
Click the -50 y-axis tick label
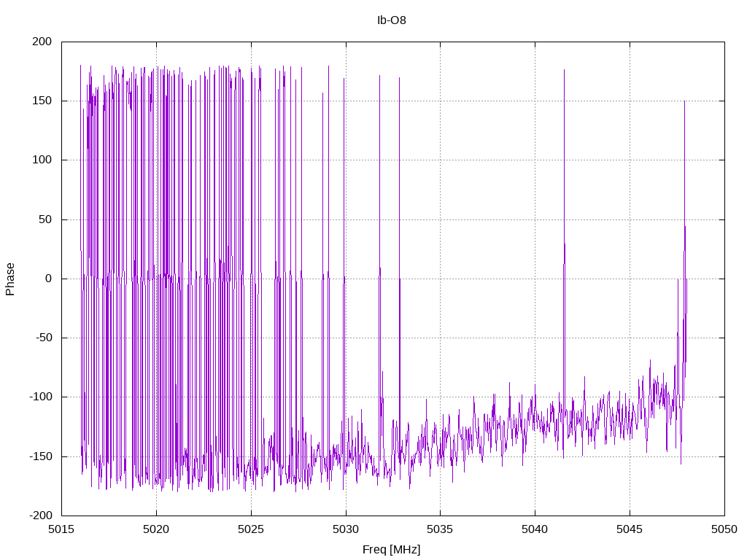[44, 338]
